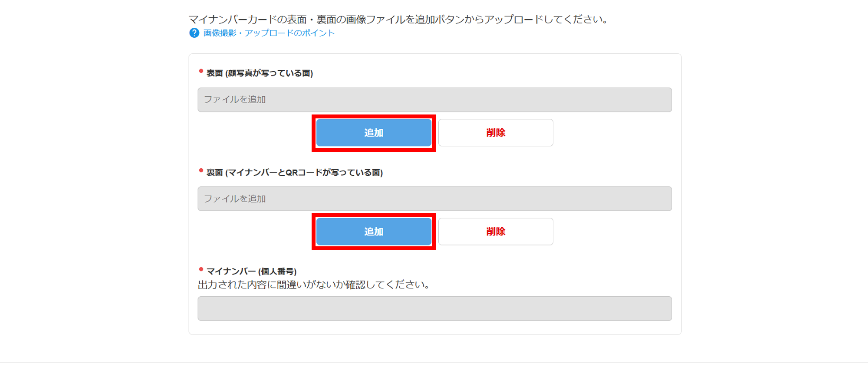This screenshot has height=376, width=868.
Task: Click the red required dot beside マイナンバー
Action: [x=201, y=269]
